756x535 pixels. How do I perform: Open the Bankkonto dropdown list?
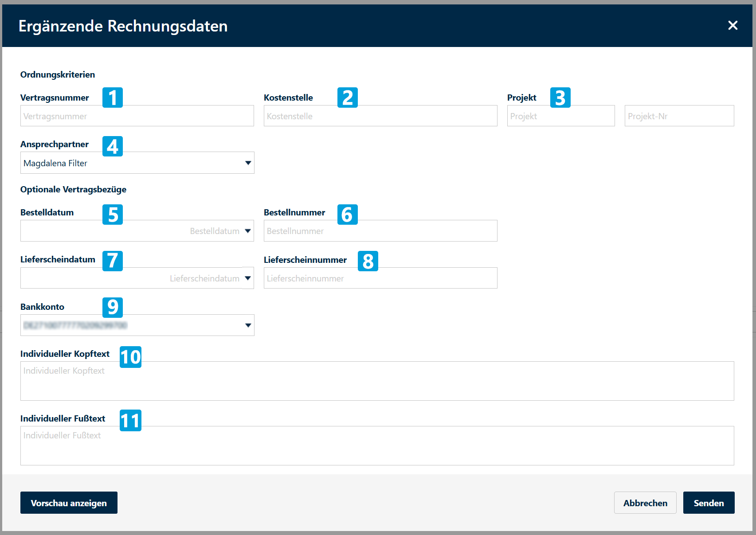(x=248, y=325)
